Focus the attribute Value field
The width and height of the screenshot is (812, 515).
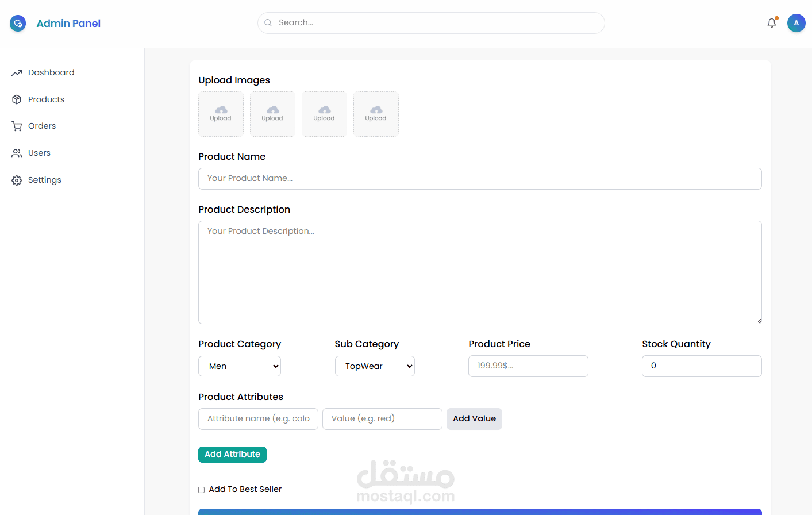click(x=382, y=419)
